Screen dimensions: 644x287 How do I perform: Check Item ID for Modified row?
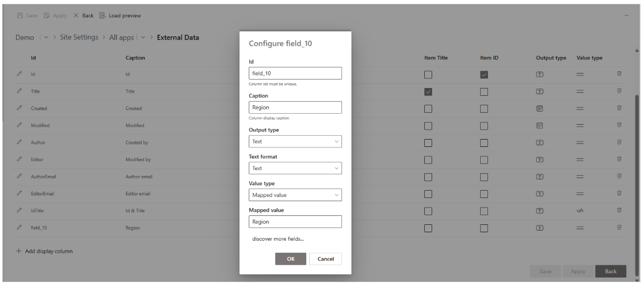point(484,126)
